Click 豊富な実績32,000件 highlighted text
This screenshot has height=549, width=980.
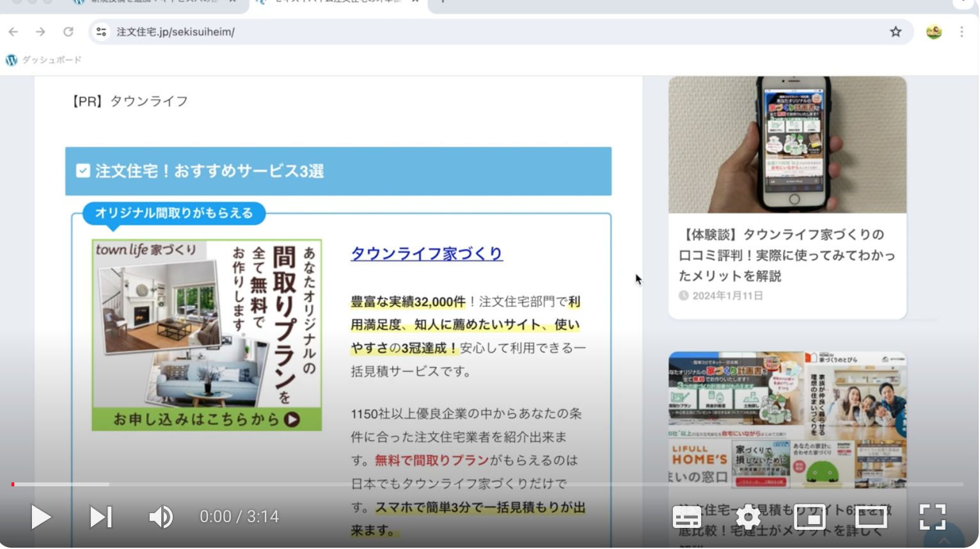pyautogui.click(x=408, y=302)
